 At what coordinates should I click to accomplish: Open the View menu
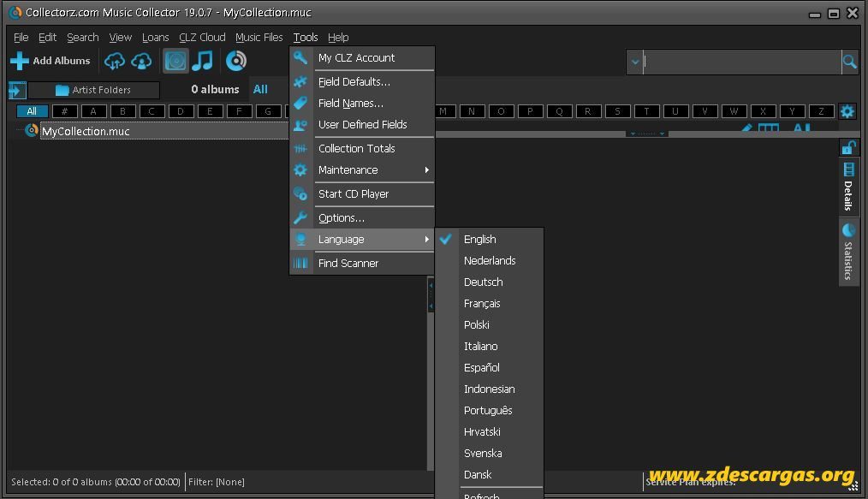pyautogui.click(x=120, y=37)
